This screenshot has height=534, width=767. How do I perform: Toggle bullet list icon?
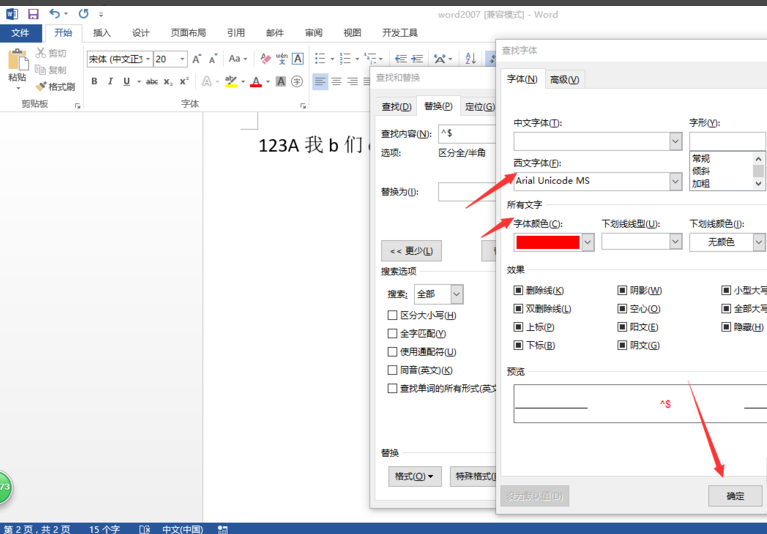320,59
